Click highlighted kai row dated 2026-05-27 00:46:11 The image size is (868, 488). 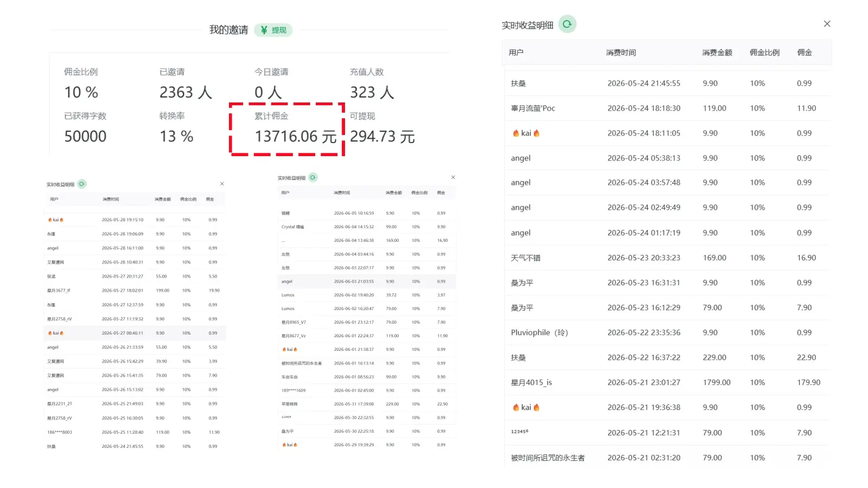tap(135, 333)
